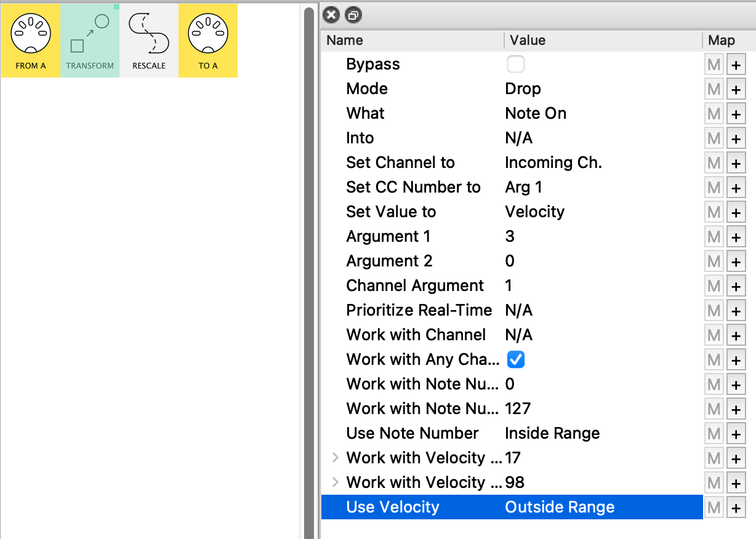Click the Argument 1 value field

pos(510,237)
